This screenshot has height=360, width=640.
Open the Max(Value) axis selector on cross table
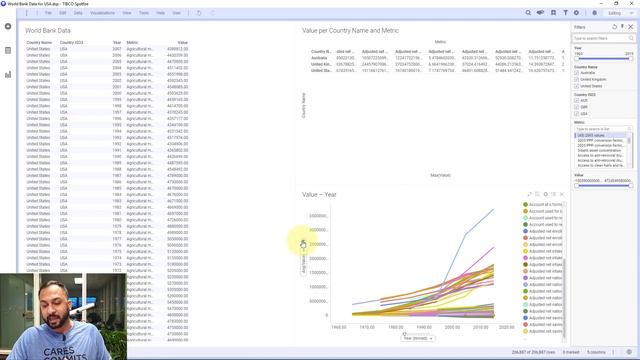pos(440,176)
